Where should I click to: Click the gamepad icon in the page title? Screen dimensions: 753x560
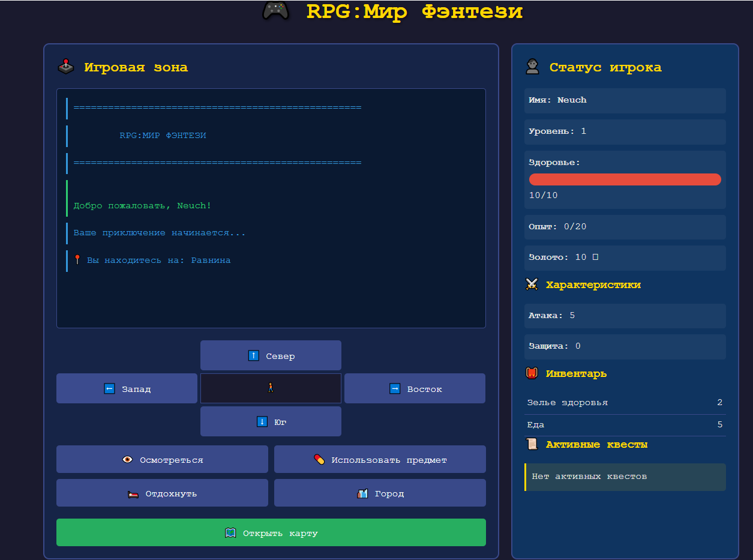pyautogui.click(x=276, y=11)
